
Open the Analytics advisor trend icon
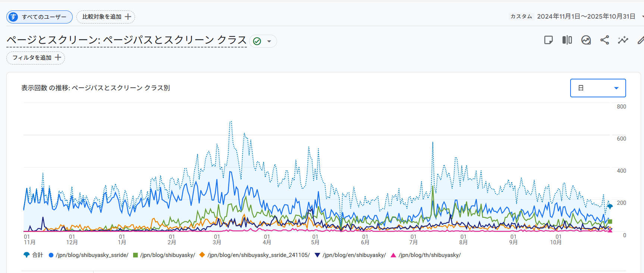coord(586,40)
